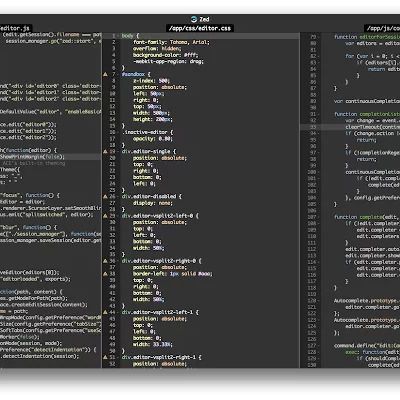The height and width of the screenshot is (400, 400).
Task: Click the 'z-index: 500;' line
Action: click(151, 81)
